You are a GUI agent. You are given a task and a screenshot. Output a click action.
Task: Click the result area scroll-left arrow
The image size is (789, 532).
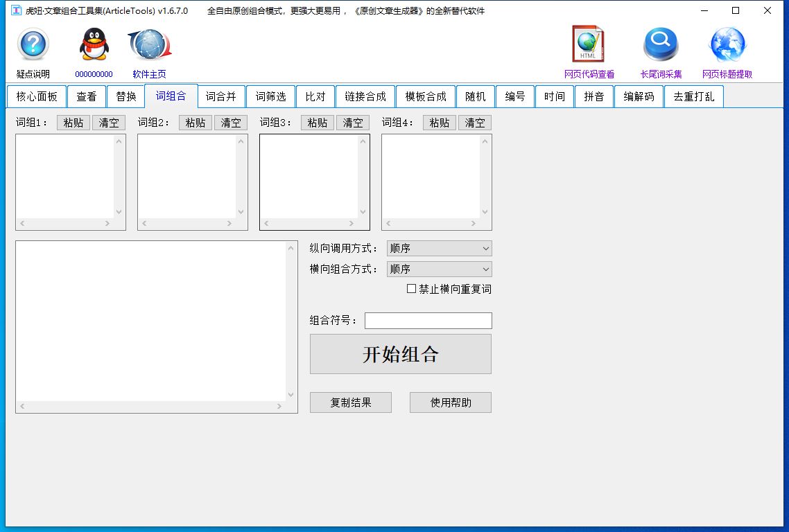pyautogui.click(x=23, y=407)
